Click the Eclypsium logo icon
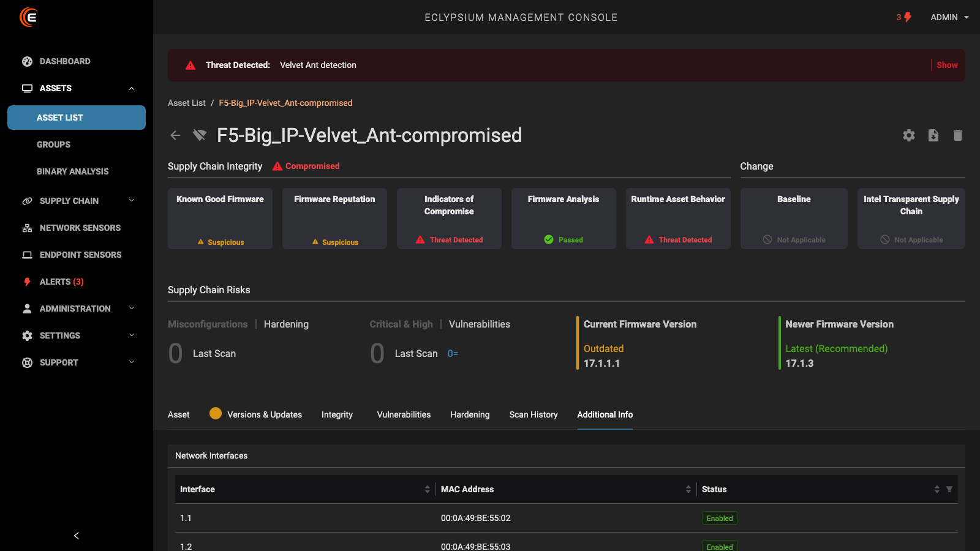This screenshot has width=980, height=551. (x=28, y=17)
